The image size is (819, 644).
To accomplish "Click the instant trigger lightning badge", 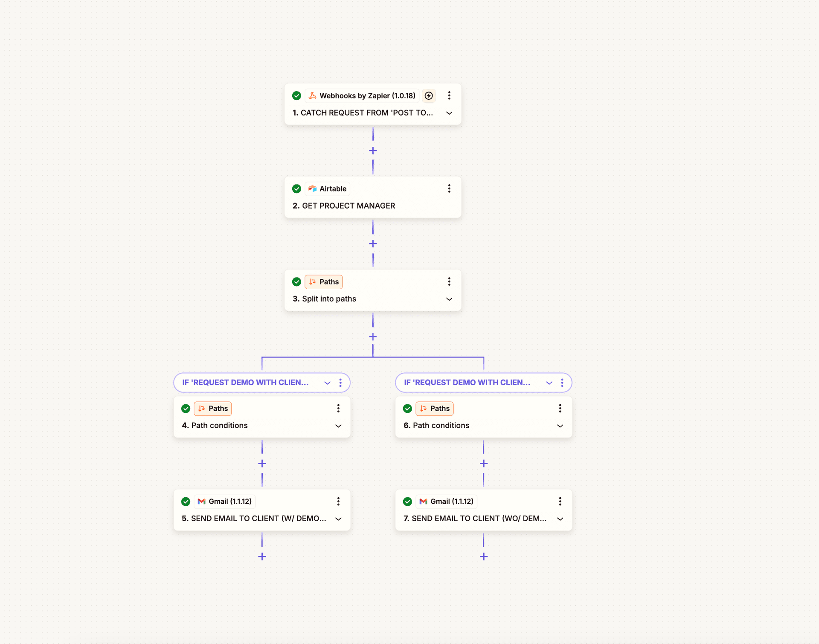I will [429, 96].
